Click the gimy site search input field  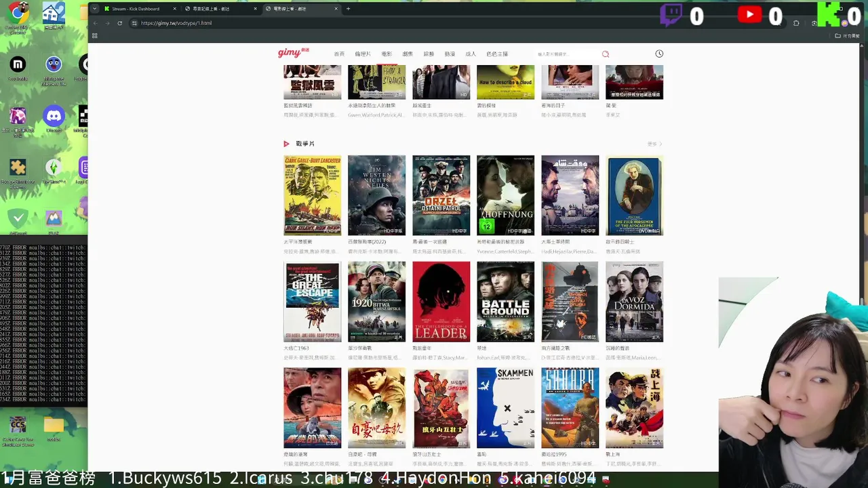pos(566,54)
